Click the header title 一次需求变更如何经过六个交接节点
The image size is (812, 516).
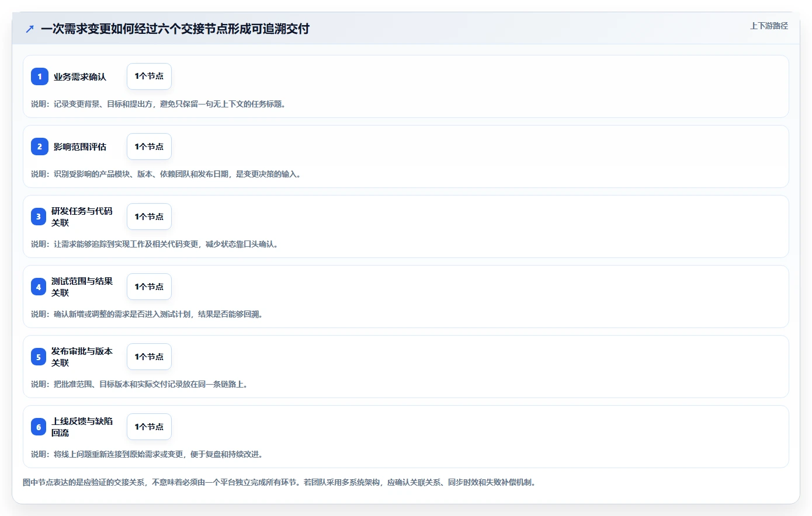pos(175,29)
